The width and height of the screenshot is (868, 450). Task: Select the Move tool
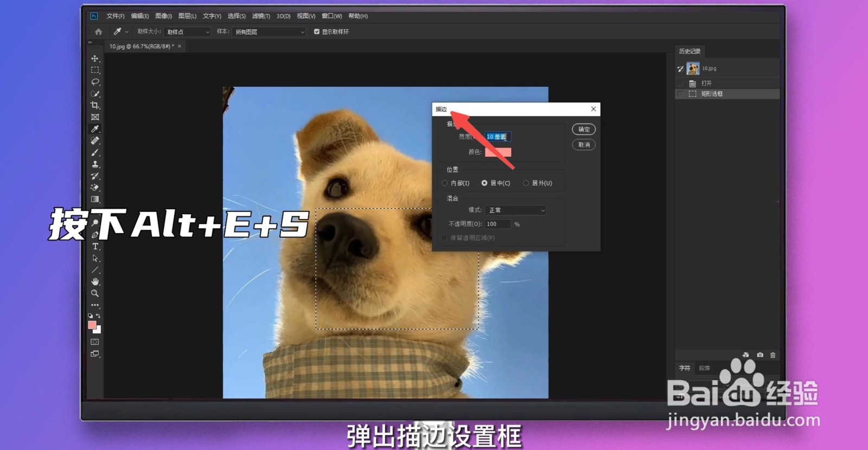pos(95,59)
